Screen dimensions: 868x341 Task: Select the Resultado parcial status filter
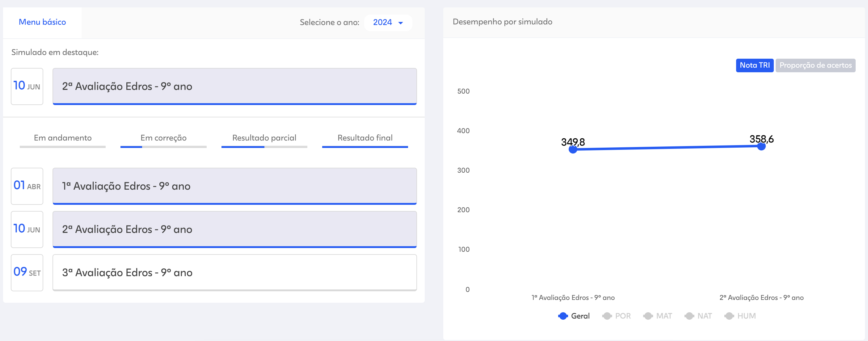(264, 140)
